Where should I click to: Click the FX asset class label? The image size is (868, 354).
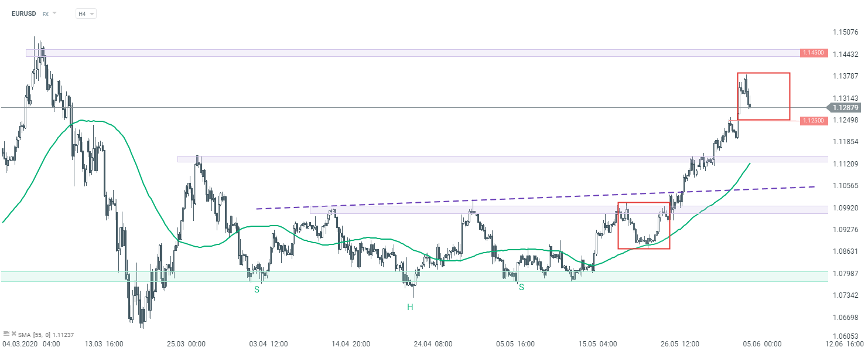click(45, 13)
